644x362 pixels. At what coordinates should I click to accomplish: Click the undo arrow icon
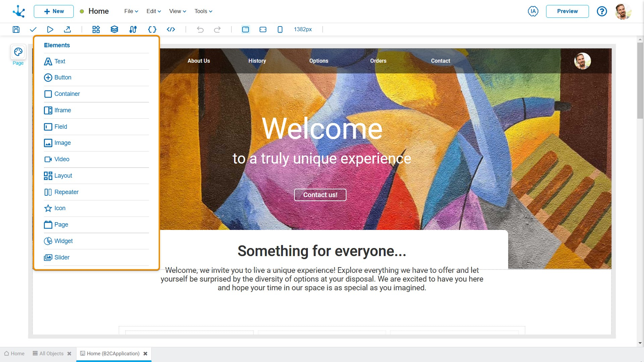pos(200,29)
